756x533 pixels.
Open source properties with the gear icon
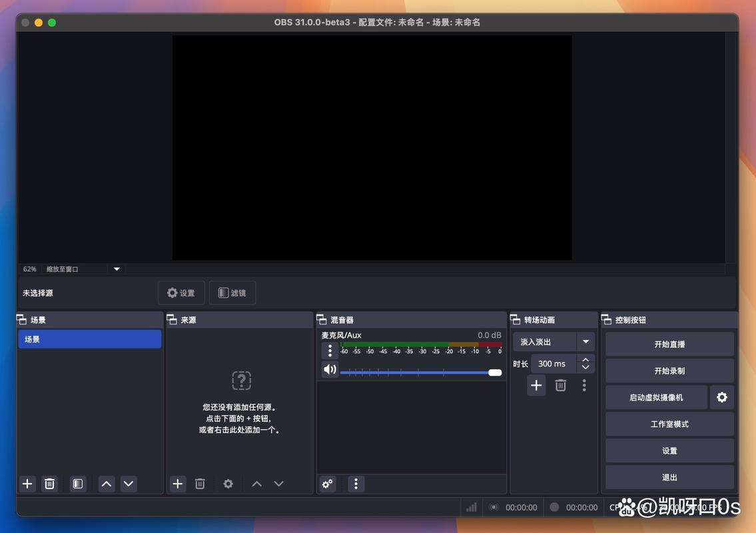228,484
